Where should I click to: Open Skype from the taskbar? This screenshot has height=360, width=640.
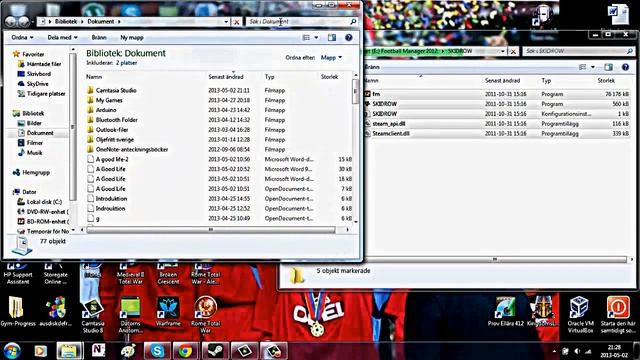click(x=157, y=351)
